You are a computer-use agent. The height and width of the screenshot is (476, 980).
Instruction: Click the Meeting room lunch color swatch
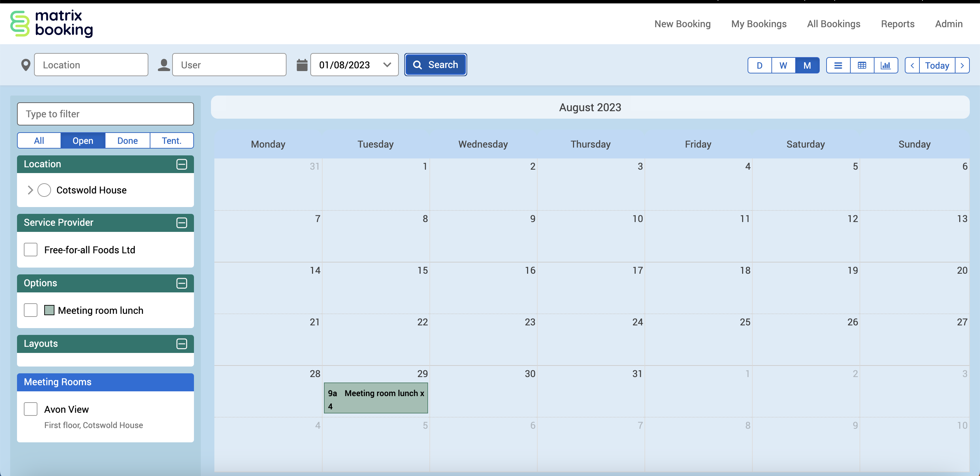[x=49, y=310]
